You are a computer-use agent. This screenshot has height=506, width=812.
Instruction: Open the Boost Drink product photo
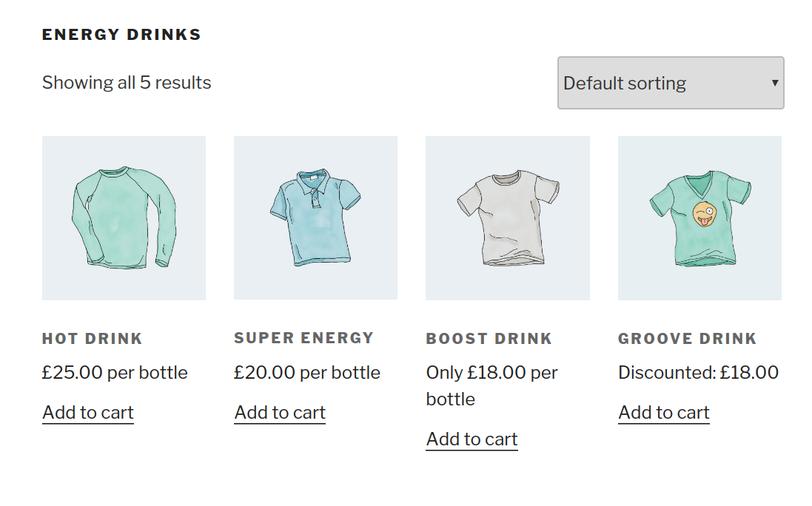507,217
